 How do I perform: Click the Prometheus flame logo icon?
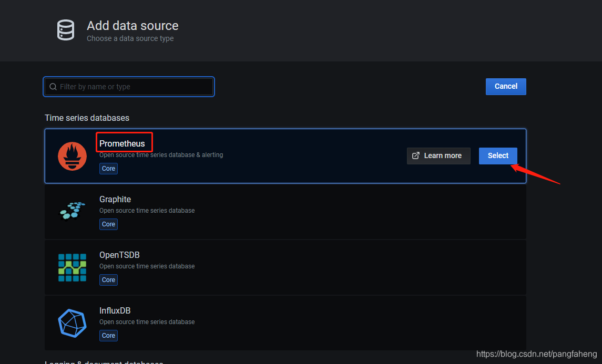72,156
